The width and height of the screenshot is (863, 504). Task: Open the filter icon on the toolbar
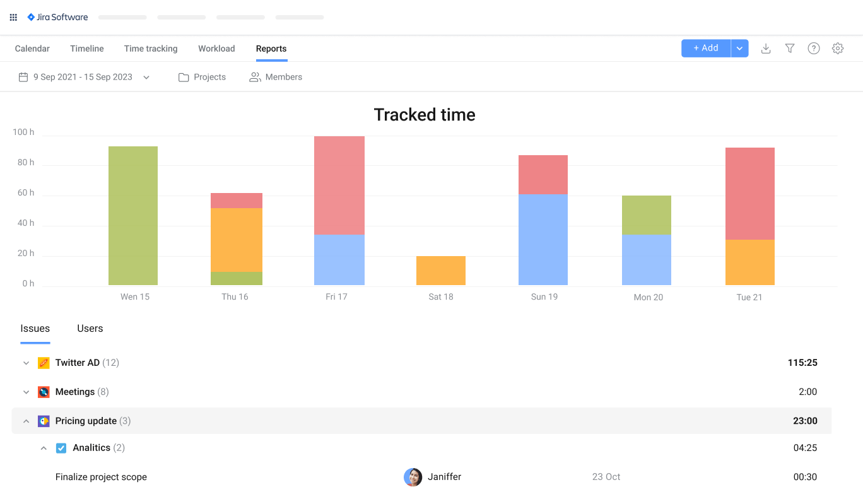point(790,48)
